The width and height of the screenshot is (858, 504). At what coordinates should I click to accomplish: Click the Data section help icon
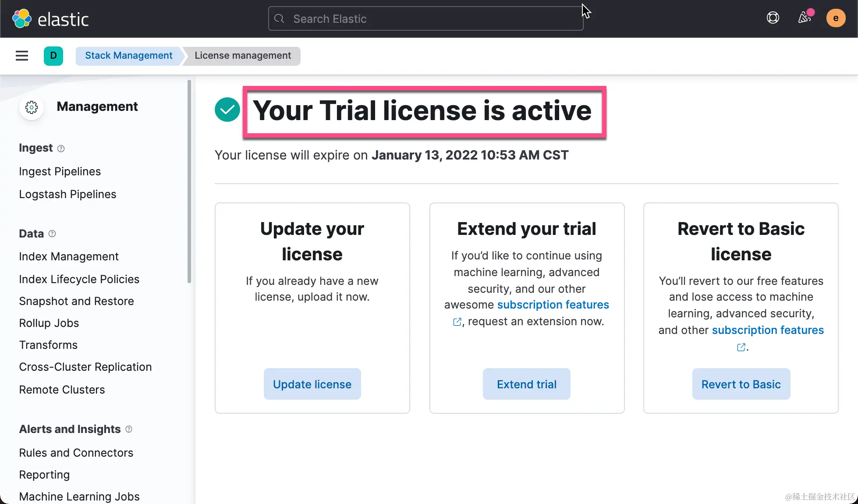(x=52, y=234)
